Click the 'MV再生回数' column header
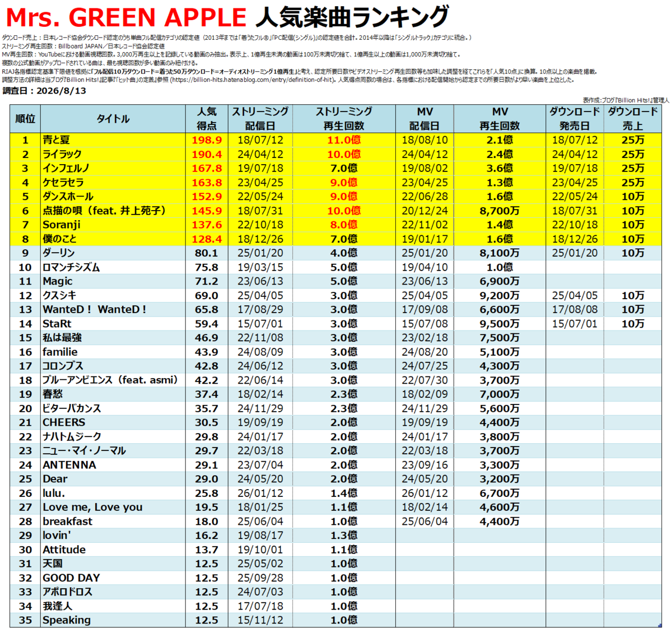The height and width of the screenshot is (628, 672). [500, 119]
